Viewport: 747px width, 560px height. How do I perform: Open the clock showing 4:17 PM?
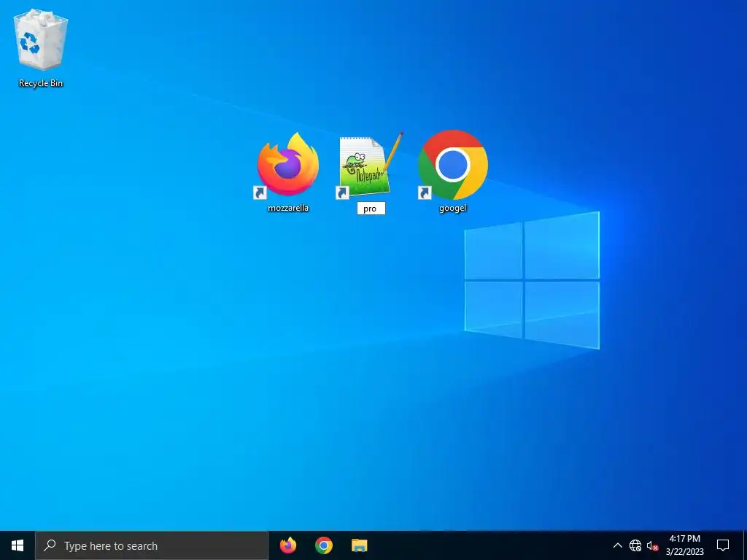coord(684,545)
